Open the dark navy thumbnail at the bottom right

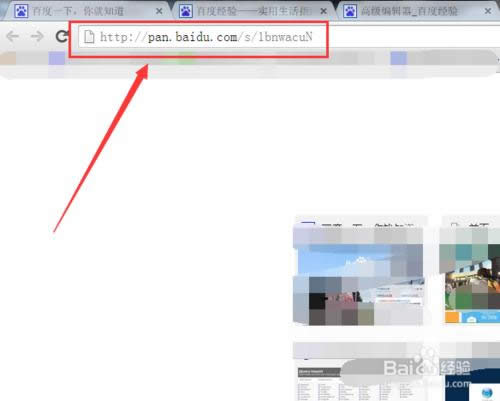[x=472, y=380]
